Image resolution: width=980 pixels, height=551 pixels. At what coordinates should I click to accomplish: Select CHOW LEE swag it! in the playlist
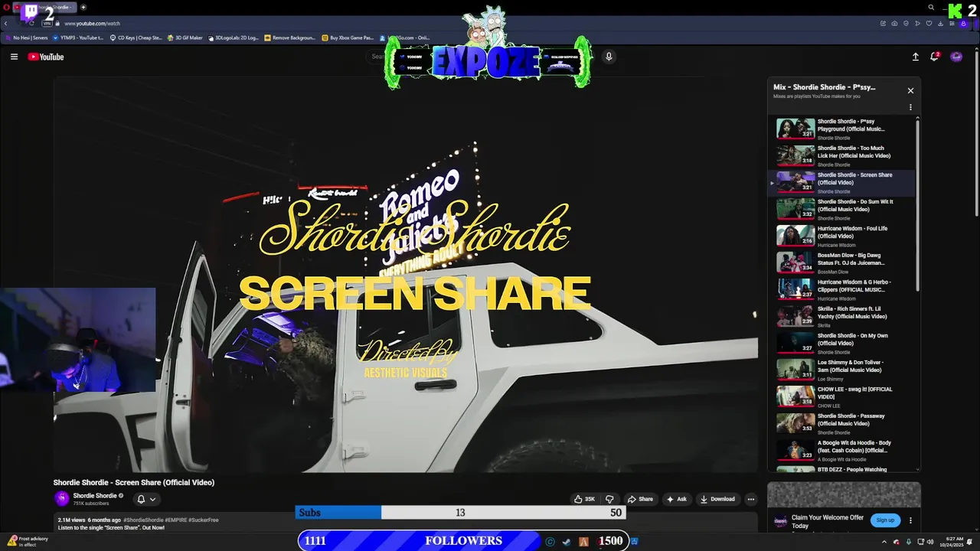842,396
